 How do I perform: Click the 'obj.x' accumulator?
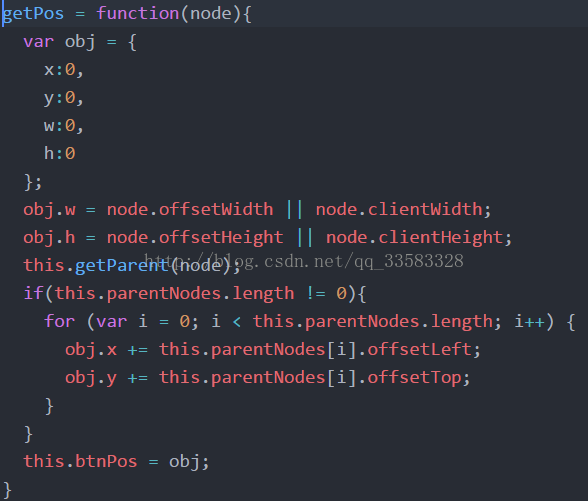point(91,350)
